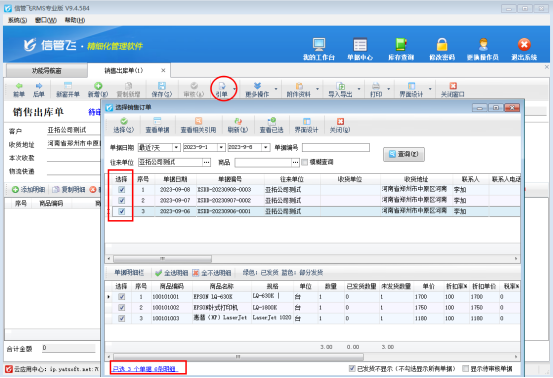
Task: Expand the 最近7天 date range dropdown
Action: [176, 147]
